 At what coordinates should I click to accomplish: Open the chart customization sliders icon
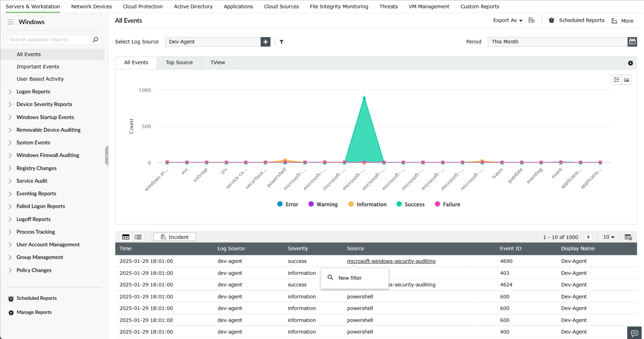616,79
